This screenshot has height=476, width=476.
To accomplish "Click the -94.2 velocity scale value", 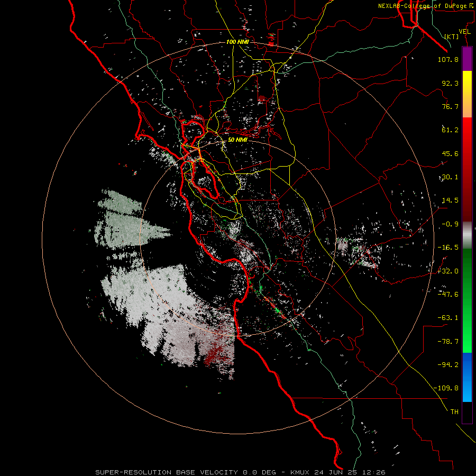I will coord(448,364).
